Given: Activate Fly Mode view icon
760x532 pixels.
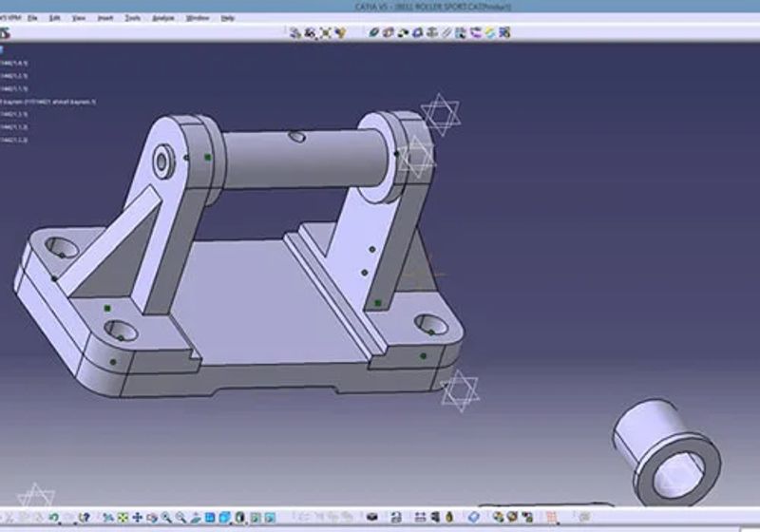Looking at the screenshot, I should [107, 518].
